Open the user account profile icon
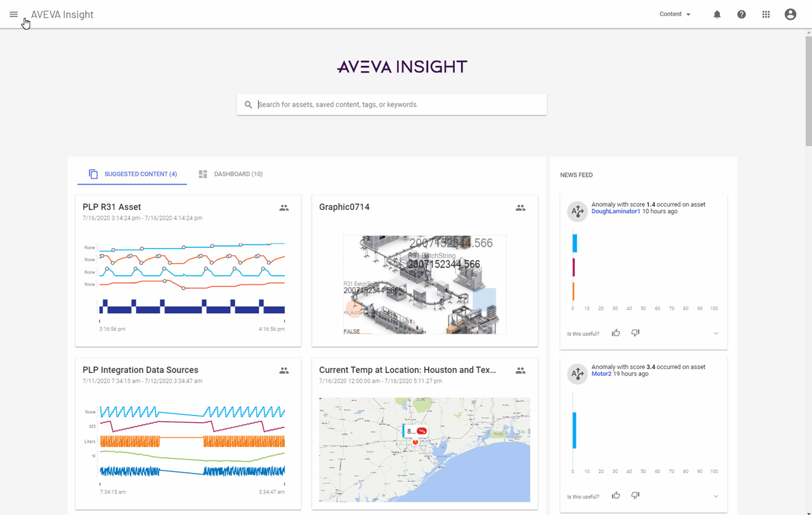This screenshot has width=812, height=515. (790, 14)
